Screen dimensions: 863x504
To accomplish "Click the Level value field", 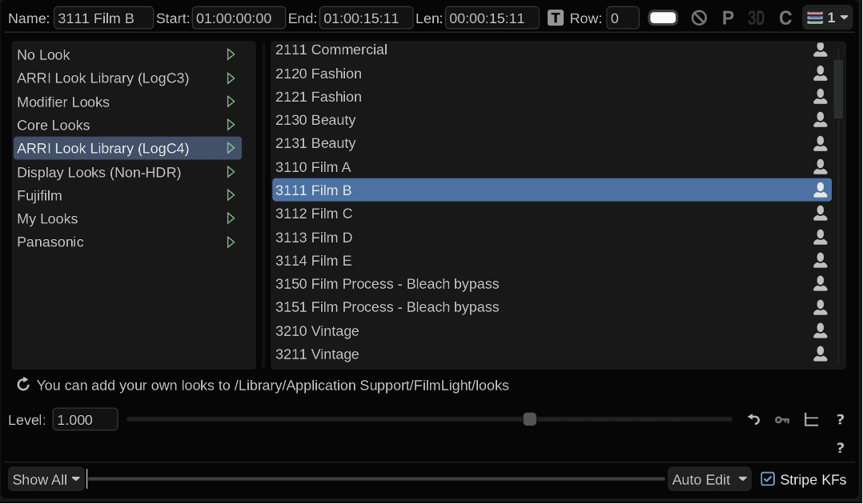I will coord(86,419).
